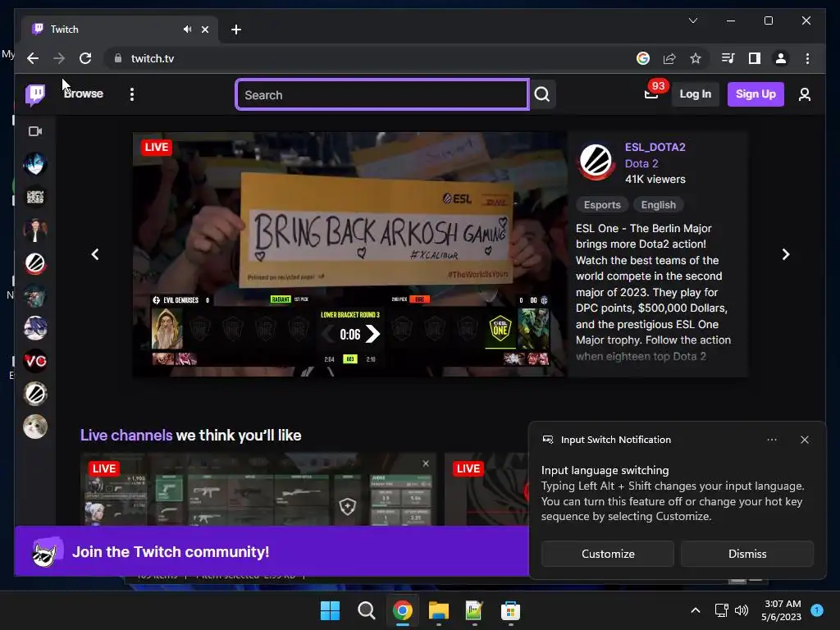Image resolution: width=840 pixels, height=630 pixels.
Task: Open notification options ellipsis menu
Action: pyautogui.click(x=771, y=440)
